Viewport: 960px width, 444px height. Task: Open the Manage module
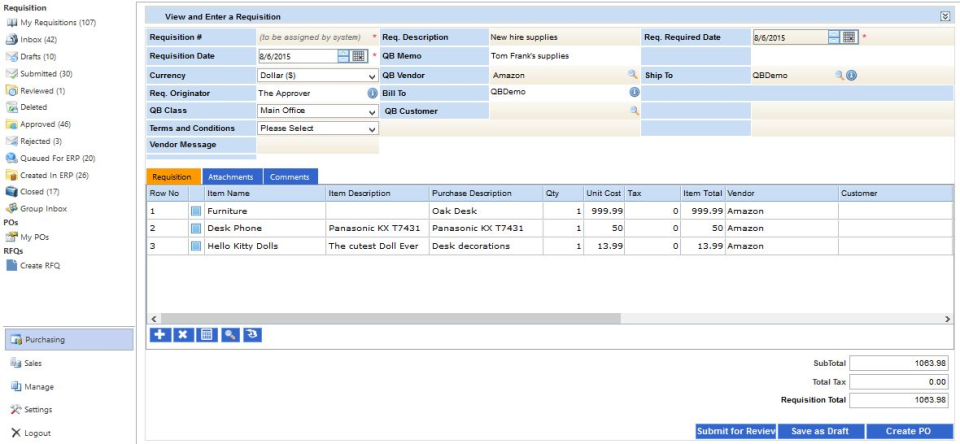tap(32, 387)
